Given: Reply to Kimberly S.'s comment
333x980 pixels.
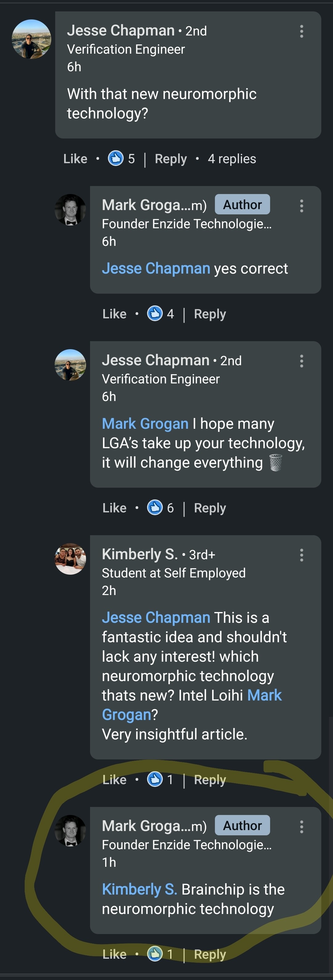Looking at the screenshot, I should [210, 779].
